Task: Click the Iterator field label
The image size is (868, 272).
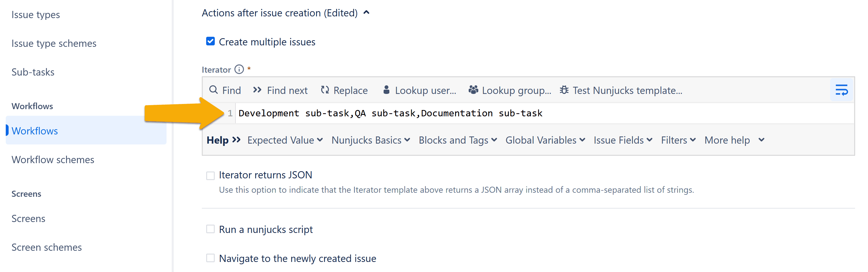Action: click(x=216, y=70)
